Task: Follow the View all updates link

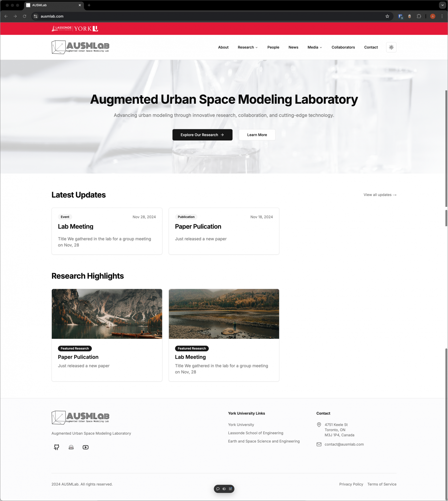Action: [x=380, y=195]
